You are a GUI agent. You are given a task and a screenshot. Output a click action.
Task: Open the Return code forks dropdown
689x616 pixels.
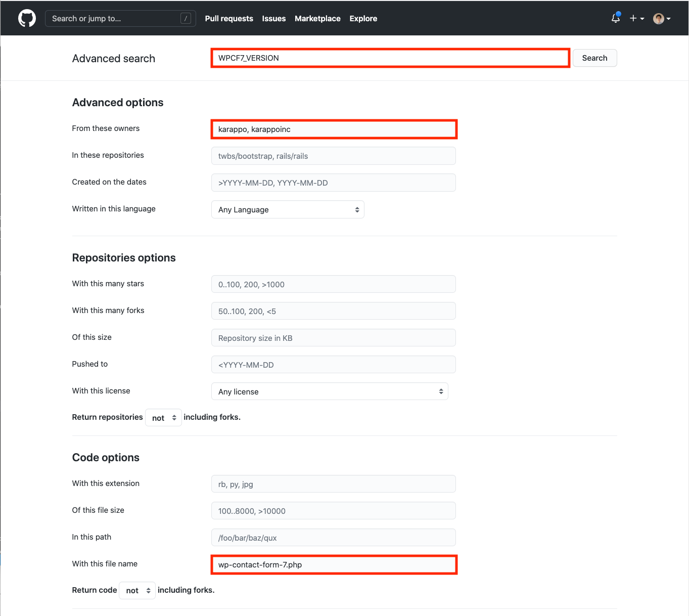point(137,590)
